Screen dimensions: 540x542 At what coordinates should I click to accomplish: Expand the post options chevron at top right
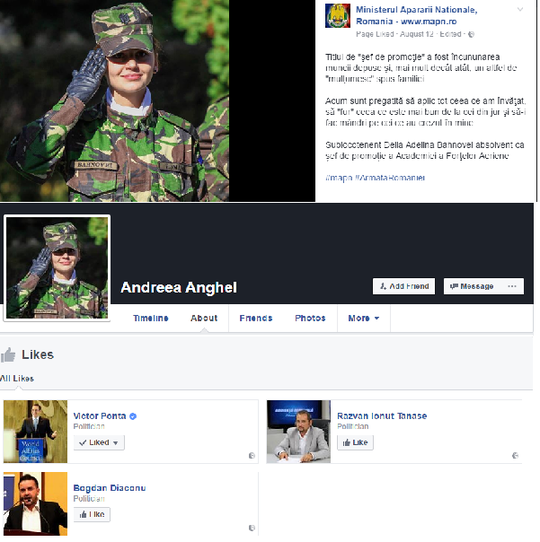pos(520,10)
